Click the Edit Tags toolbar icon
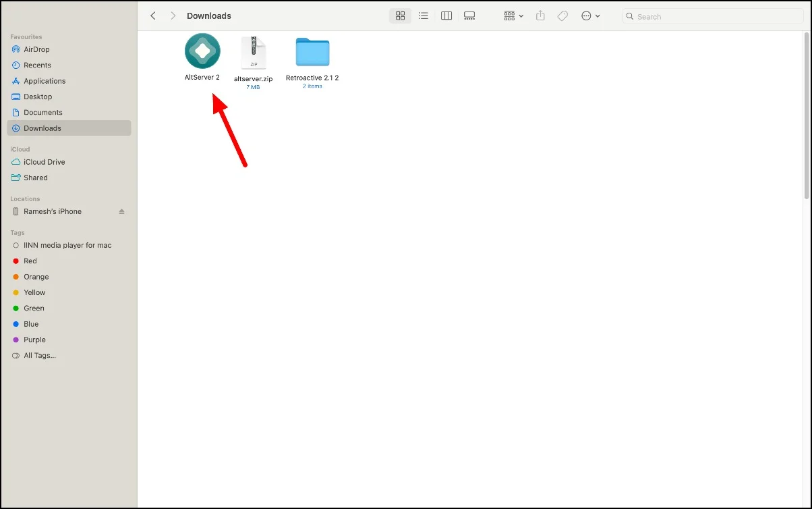Viewport: 812px width, 509px height. [x=562, y=16]
